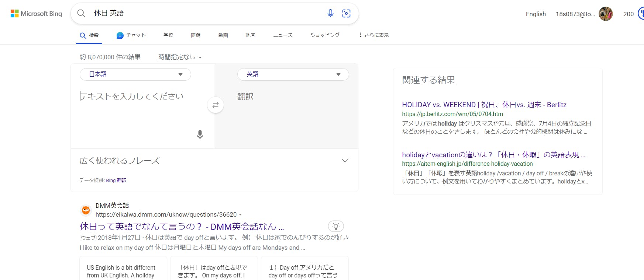Click the Bing 翻訳 data provider link
Viewport: 644px width, 280px height.
pyautogui.click(x=116, y=181)
